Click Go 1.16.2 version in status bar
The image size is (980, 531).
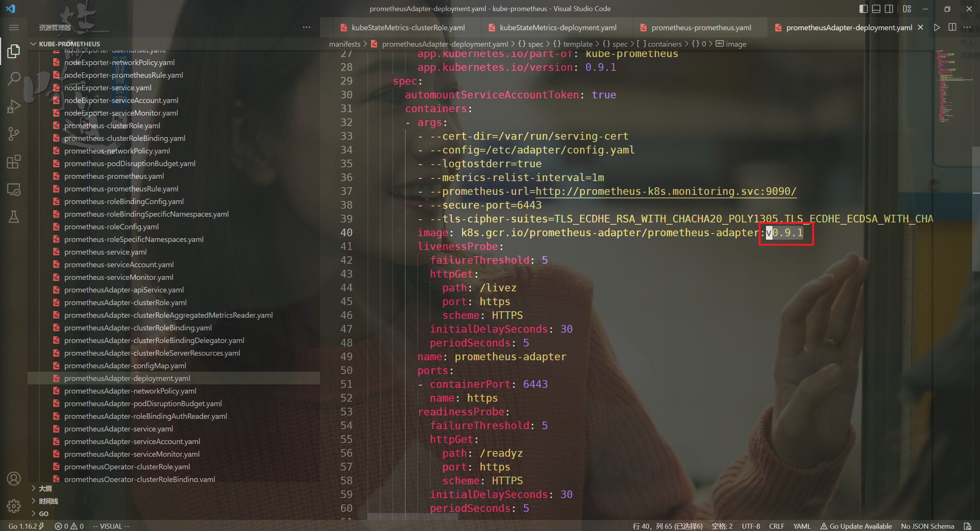[26, 526]
